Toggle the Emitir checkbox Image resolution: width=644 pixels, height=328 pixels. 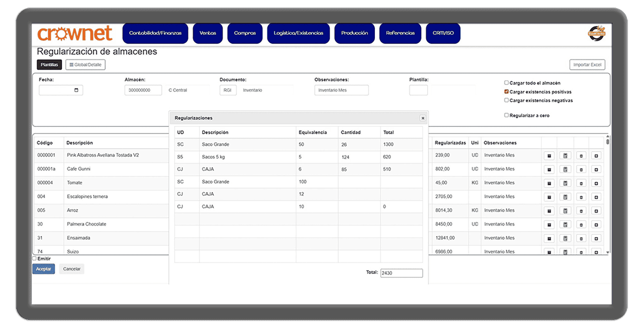pyautogui.click(x=35, y=259)
